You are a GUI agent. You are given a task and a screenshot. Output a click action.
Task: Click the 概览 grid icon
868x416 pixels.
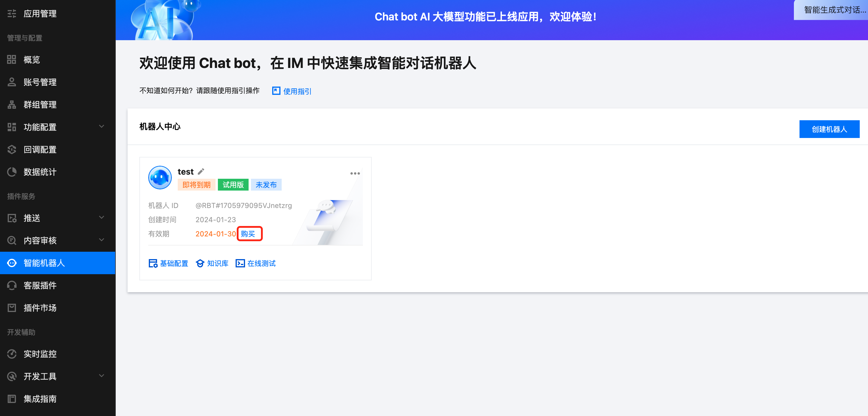point(12,60)
